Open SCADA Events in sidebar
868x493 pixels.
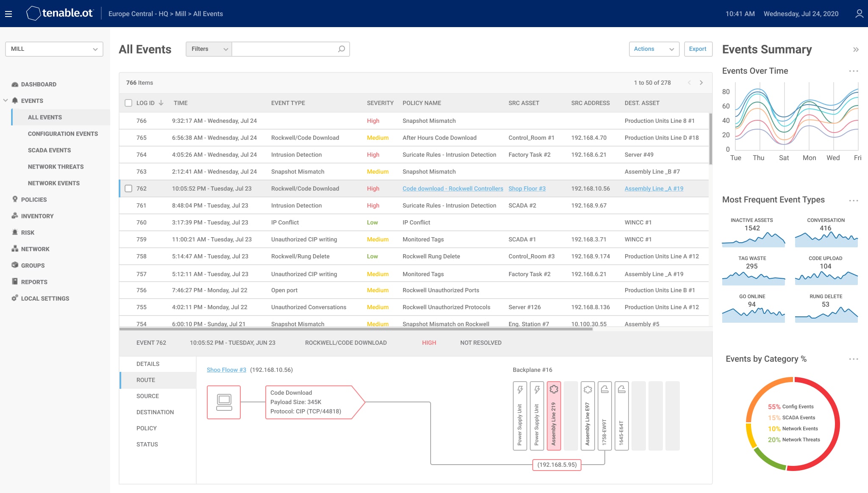point(49,150)
